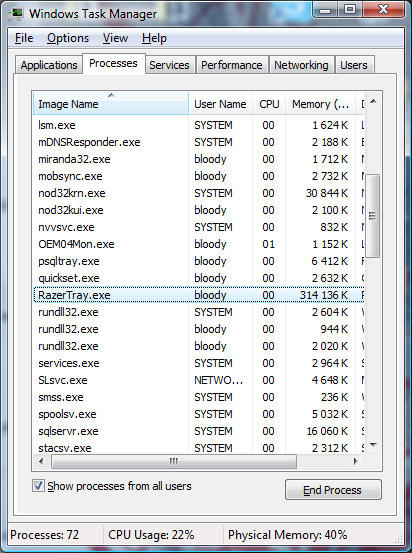
Task: Select the nod32krn.exe process
Action: tap(199, 193)
